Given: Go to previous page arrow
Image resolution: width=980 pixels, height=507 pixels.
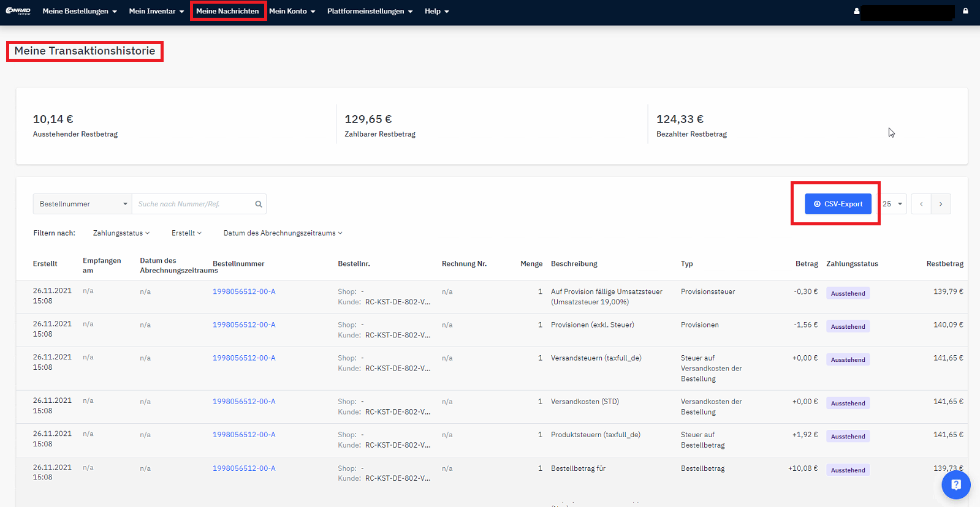Looking at the screenshot, I should pos(921,205).
